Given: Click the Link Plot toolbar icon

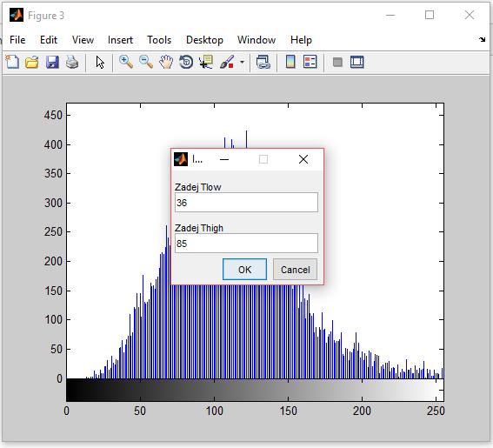Looking at the screenshot, I should point(263,62).
